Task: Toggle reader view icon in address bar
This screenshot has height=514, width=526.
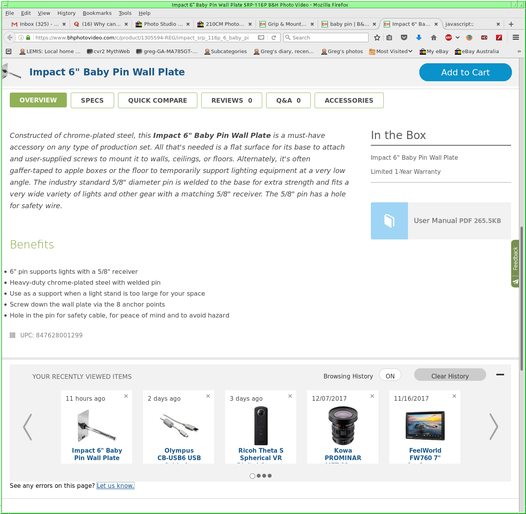Action: coord(261,38)
